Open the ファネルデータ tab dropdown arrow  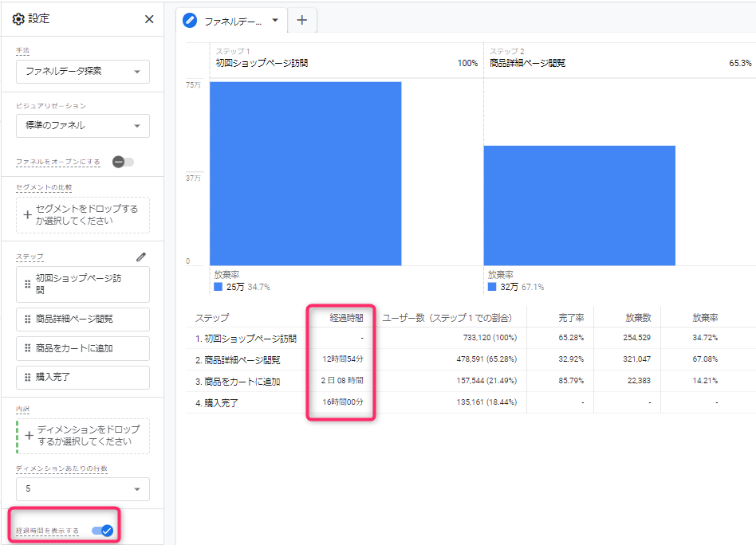click(275, 21)
